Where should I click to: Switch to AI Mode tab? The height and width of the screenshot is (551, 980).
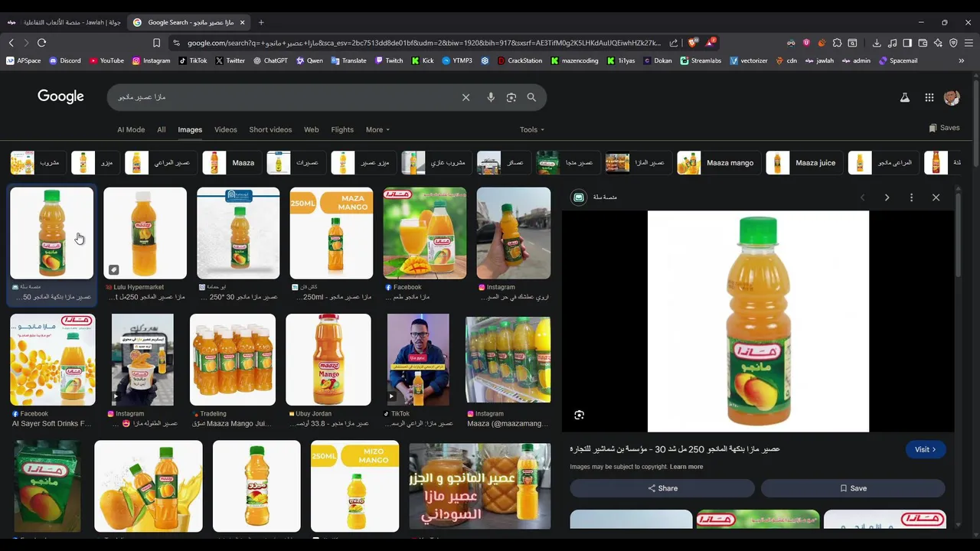click(131, 129)
